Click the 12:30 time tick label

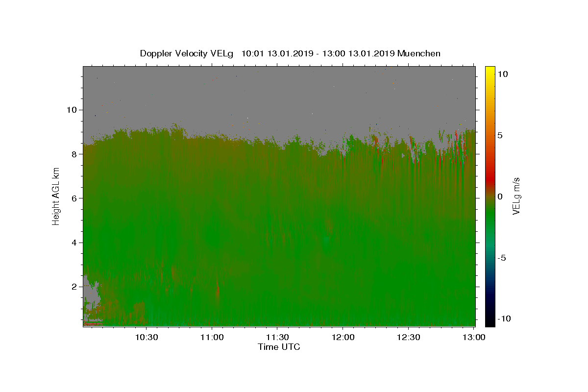[x=408, y=337]
